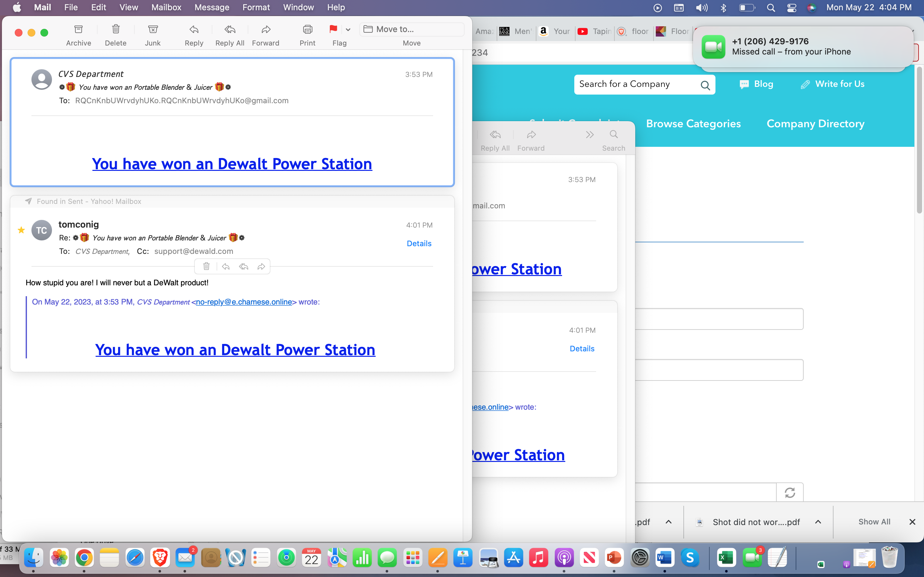
Task: Click the Search magnifier in background Mail window
Action: pos(613,134)
